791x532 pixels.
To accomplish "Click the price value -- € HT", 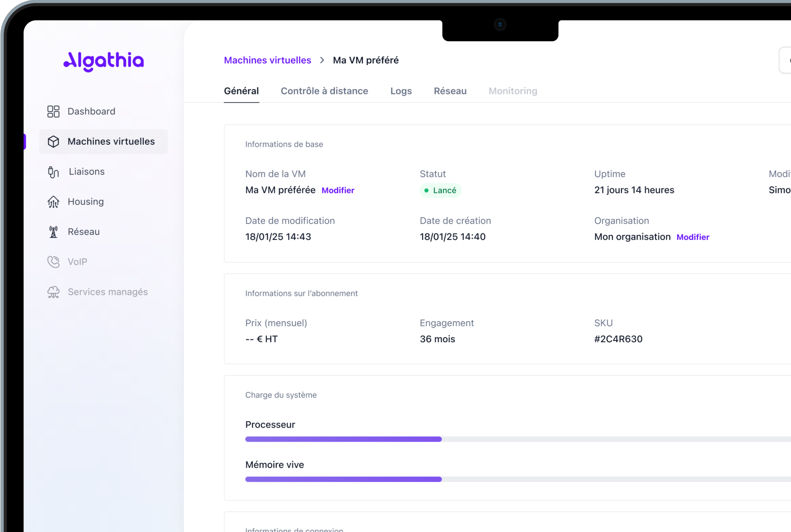I will [x=261, y=339].
